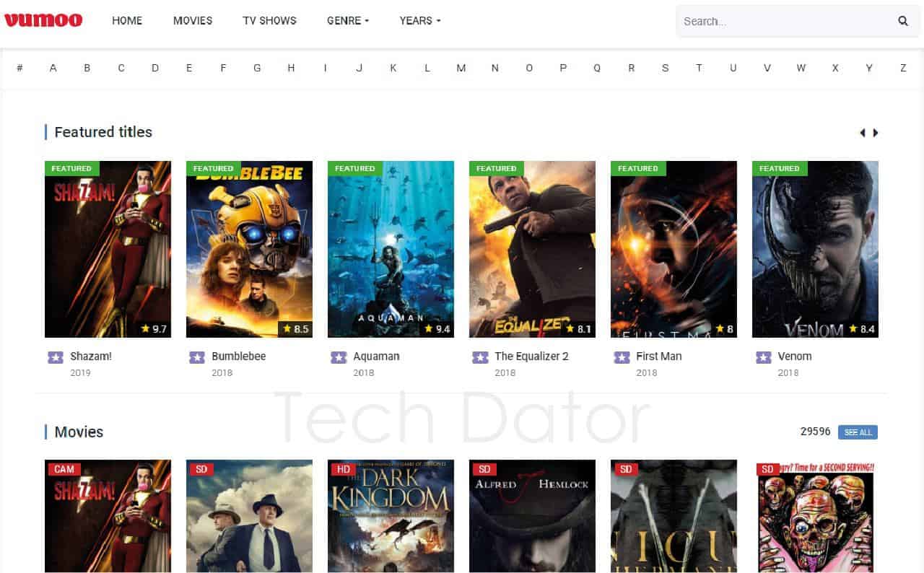Open The Equalizer 2 title link
Image resolution: width=924 pixels, height=573 pixels.
(531, 357)
